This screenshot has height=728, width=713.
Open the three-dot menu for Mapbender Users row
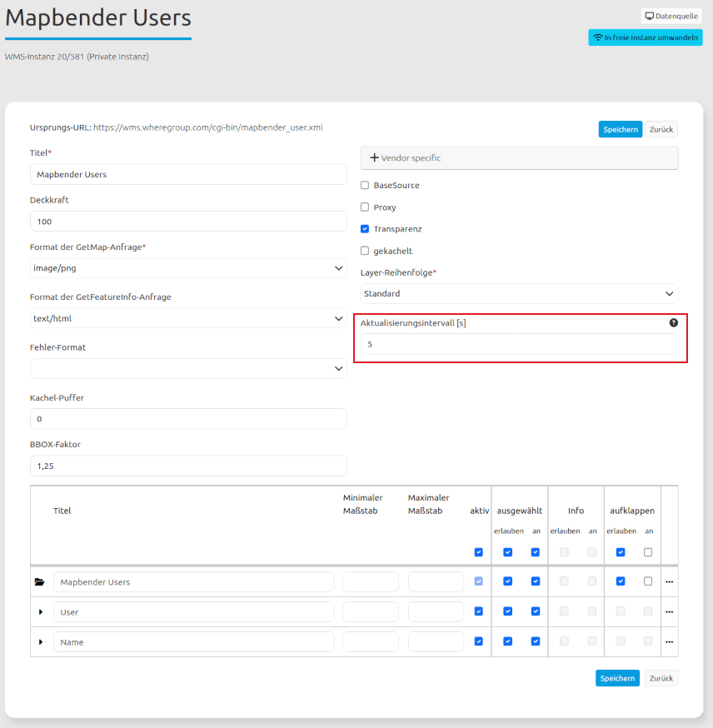click(669, 582)
